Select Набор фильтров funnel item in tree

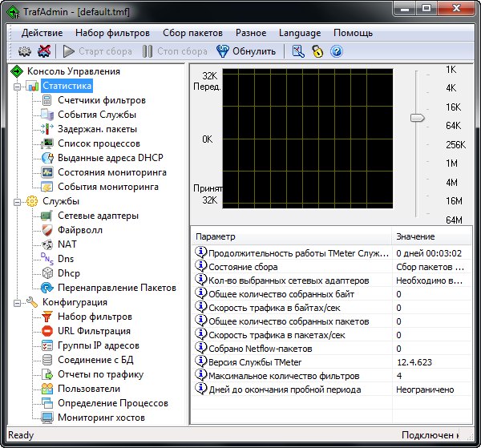click(x=95, y=317)
